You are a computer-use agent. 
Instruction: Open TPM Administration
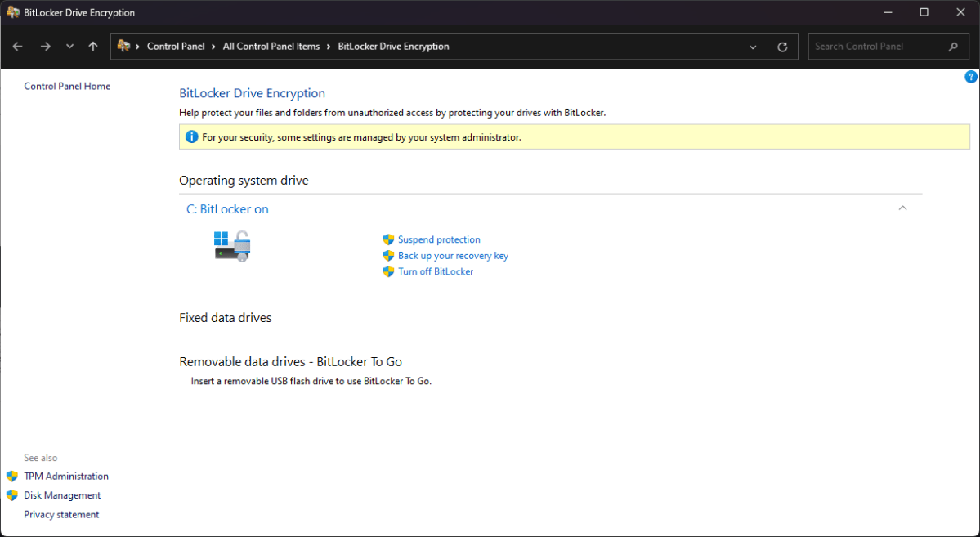pyautogui.click(x=66, y=476)
